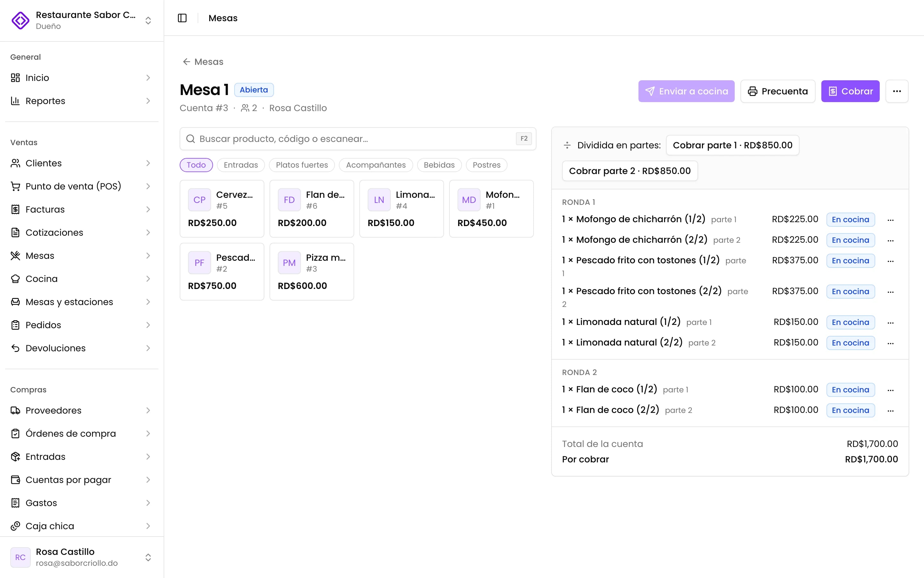Click the Cotizaciones document icon
924x578 pixels.
click(x=15, y=232)
